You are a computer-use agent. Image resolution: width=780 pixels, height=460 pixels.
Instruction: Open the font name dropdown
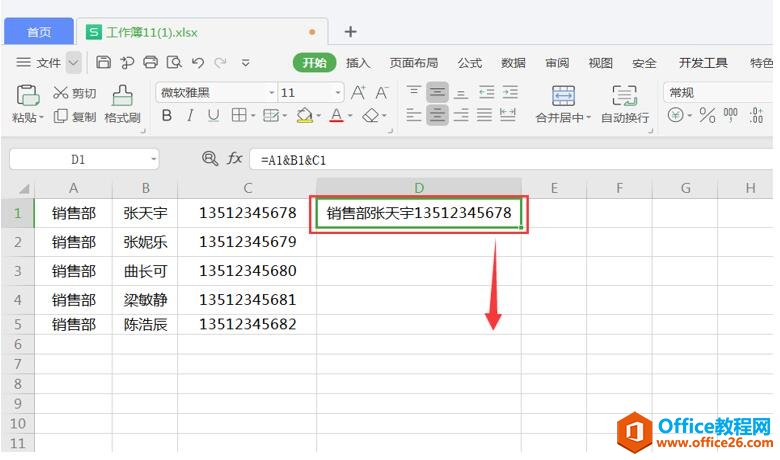(x=272, y=92)
